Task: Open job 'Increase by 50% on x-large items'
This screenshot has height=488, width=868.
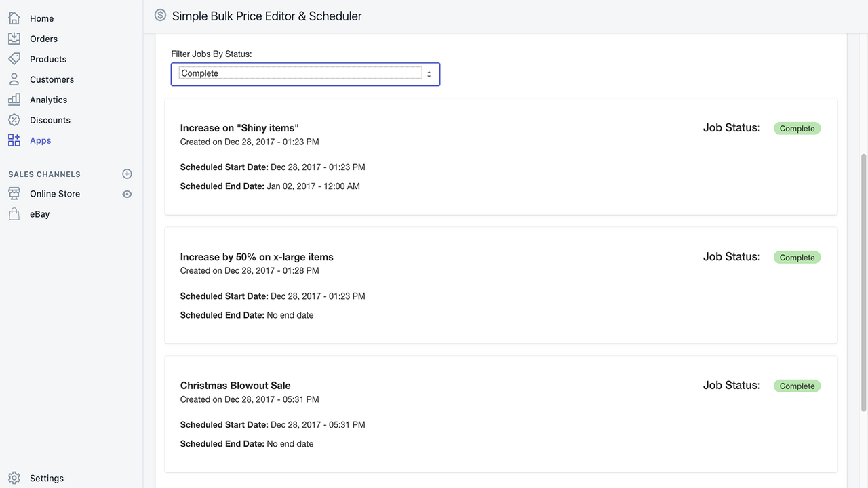Action: 257,257
